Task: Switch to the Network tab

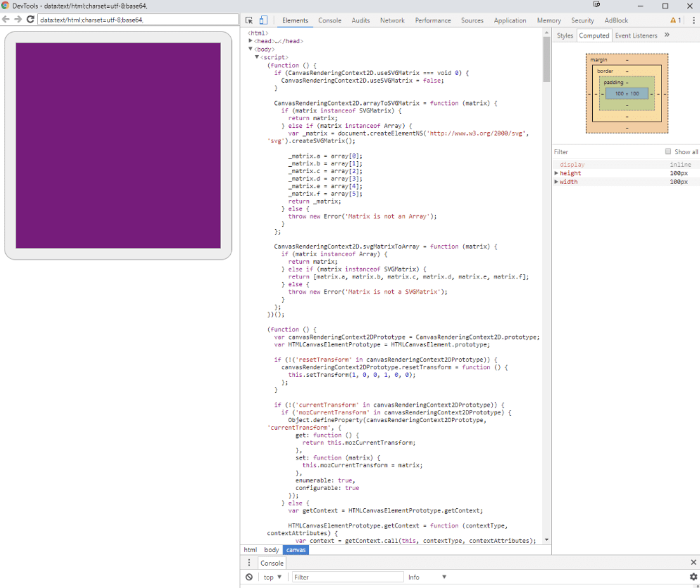Action: pyautogui.click(x=392, y=20)
